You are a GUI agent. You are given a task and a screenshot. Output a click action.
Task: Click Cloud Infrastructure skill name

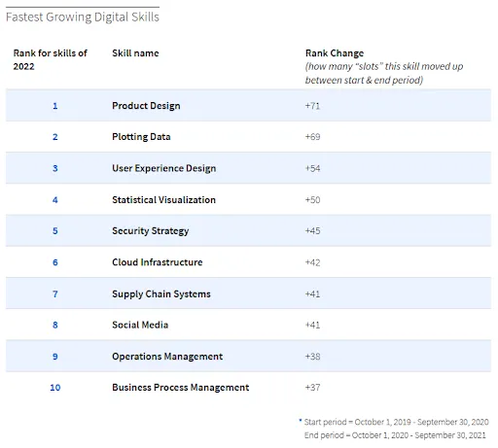click(158, 262)
